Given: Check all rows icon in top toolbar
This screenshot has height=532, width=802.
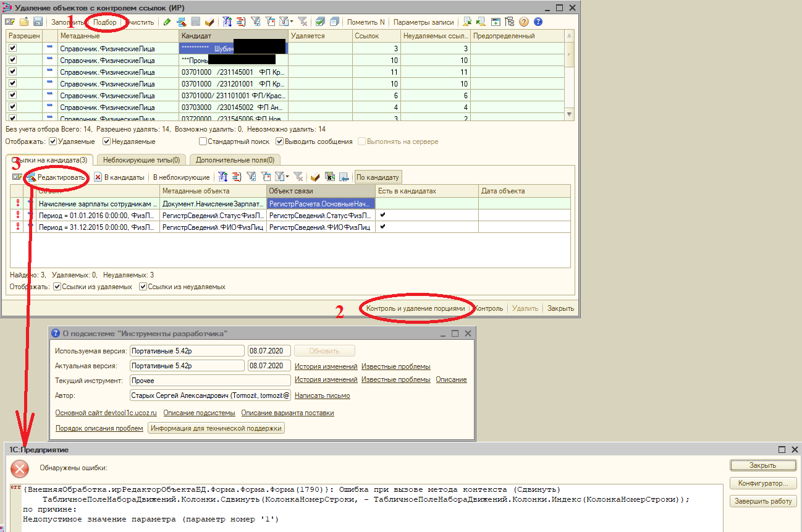Looking at the screenshot, I should (x=320, y=22).
